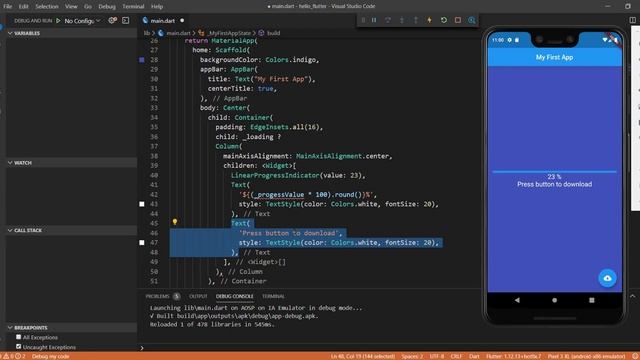This screenshot has width=640, height=360.
Task: Click the lightbulb code action on line 45
Action: click(175, 222)
